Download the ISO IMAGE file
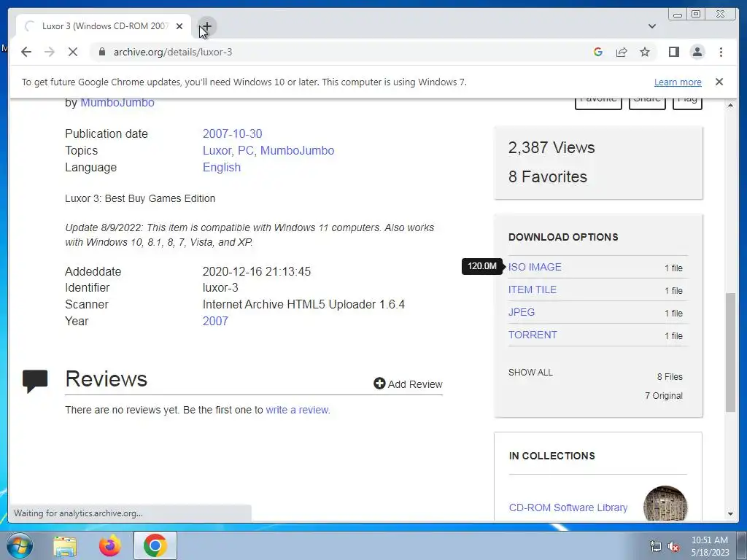 coord(535,267)
